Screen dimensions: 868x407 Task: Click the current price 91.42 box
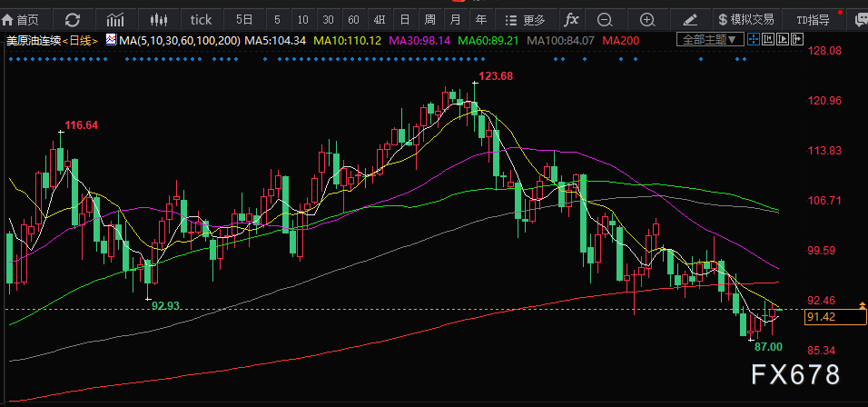coord(834,317)
